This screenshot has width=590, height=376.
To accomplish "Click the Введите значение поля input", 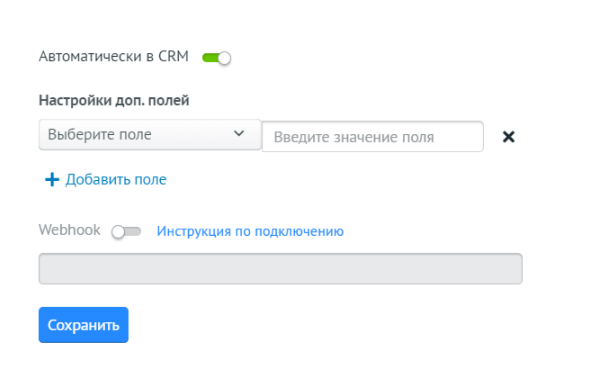I will [x=373, y=137].
